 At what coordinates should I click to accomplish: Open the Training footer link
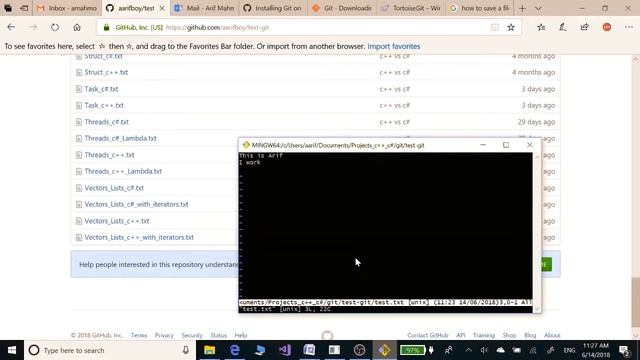pos(483,335)
